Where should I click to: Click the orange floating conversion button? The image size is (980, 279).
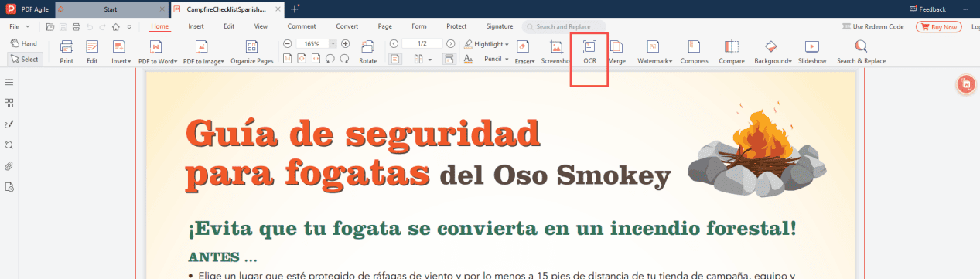(965, 84)
